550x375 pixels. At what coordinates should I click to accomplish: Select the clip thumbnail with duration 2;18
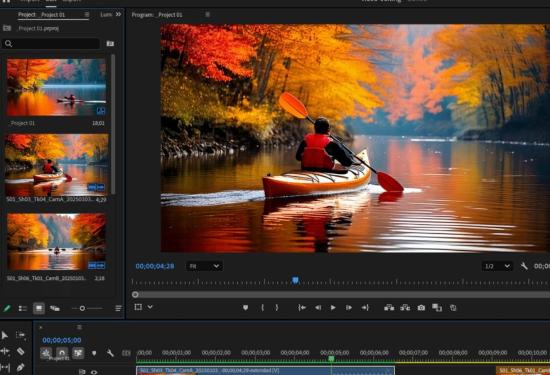56,242
